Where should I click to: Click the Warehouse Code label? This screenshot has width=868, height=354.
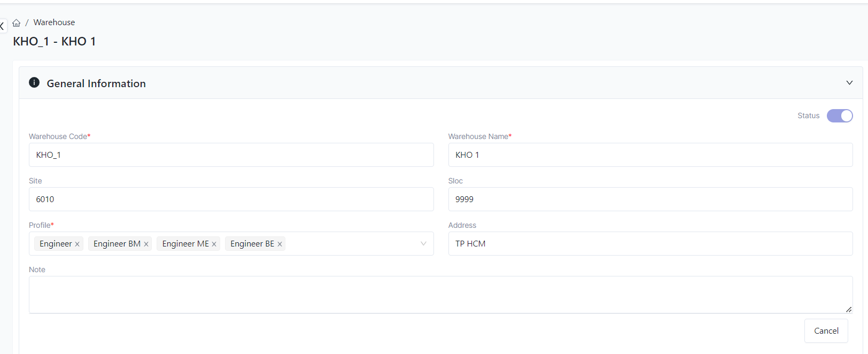coord(60,136)
